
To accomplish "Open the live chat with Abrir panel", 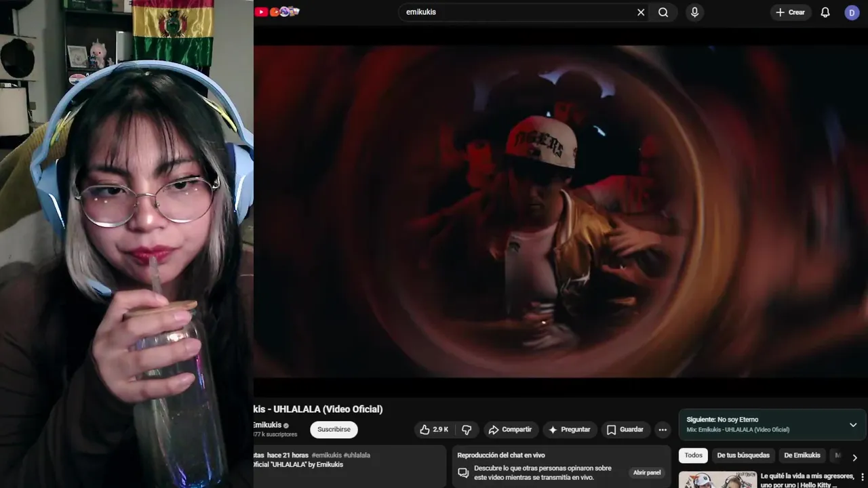I will tap(647, 472).
